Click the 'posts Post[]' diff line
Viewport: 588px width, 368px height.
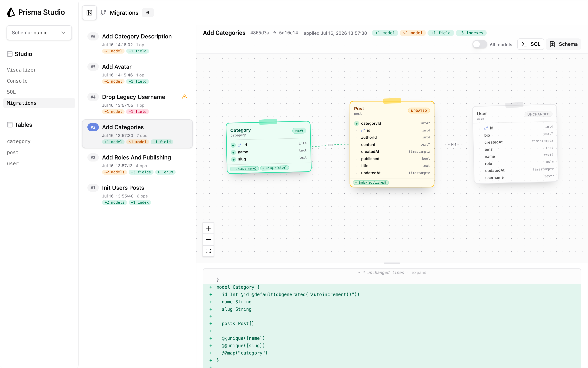[x=392, y=324]
